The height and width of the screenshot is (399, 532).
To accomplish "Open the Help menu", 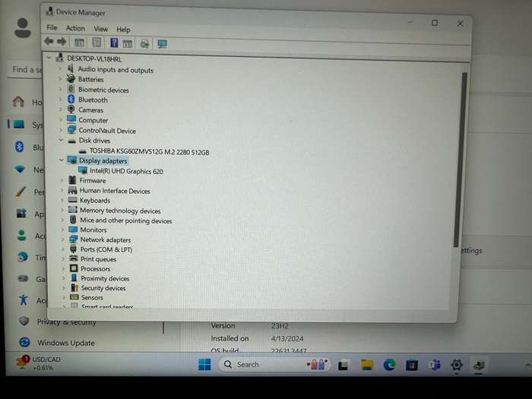I will pos(123,30).
